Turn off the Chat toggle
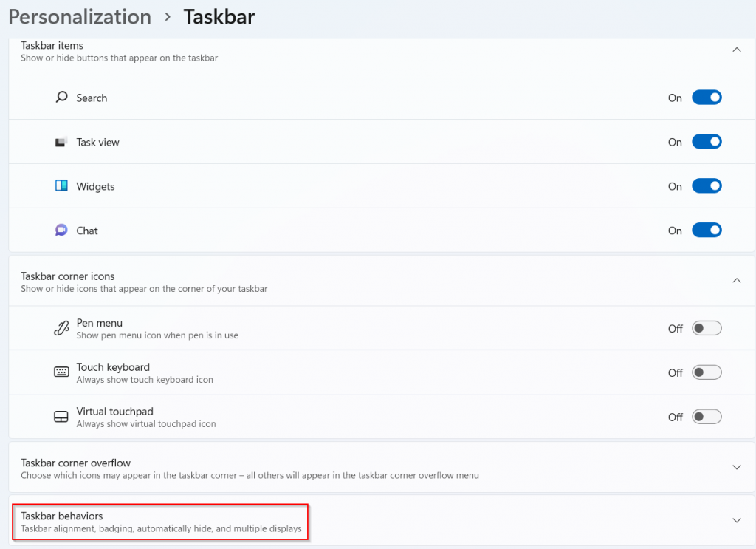Viewport: 756px width, 549px height. tap(707, 230)
